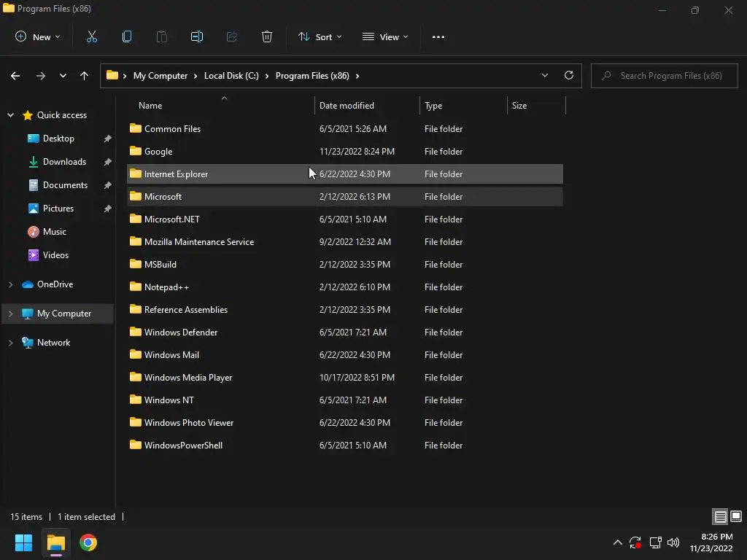Switch to large thumbnails view icon
747x560 pixels.
tap(736, 516)
